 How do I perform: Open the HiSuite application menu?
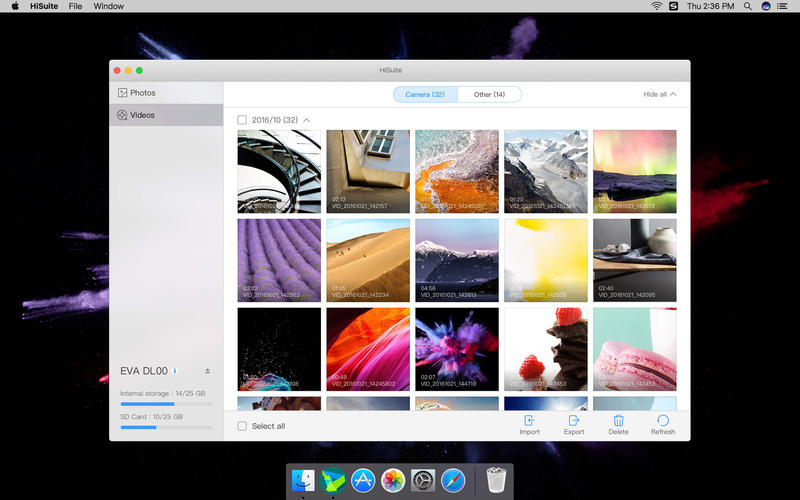[44, 6]
